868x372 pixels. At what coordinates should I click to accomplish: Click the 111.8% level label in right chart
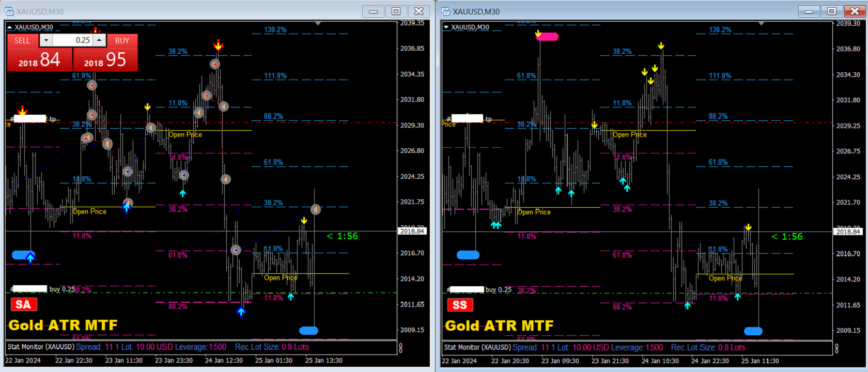coord(720,76)
